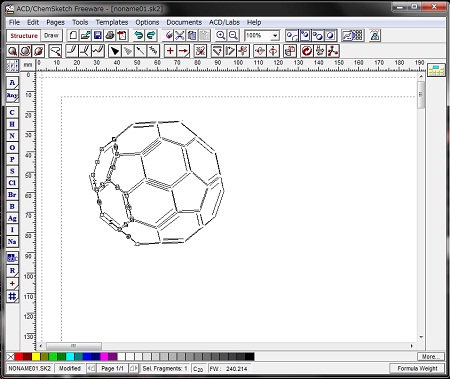Click the NONAME01.SK2 file name
Screen dimensions: 450x379
coord(29,368)
